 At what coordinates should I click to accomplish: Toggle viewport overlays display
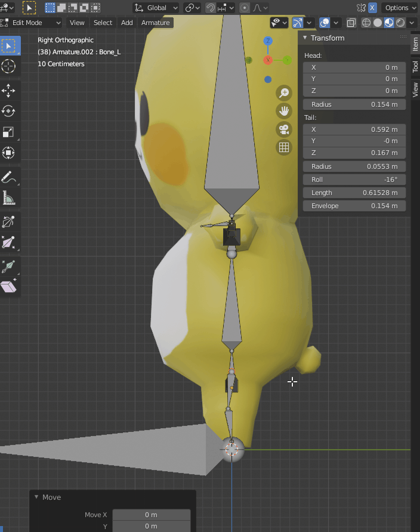[x=325, y=23]
